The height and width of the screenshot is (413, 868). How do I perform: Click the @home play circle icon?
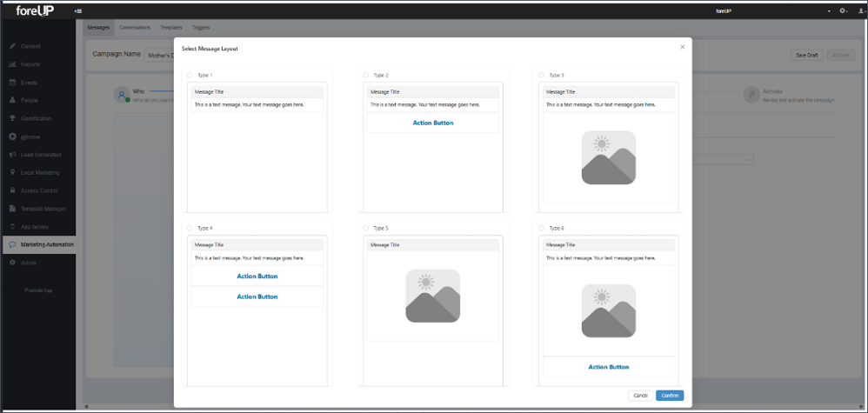click(x=12, y=137)
